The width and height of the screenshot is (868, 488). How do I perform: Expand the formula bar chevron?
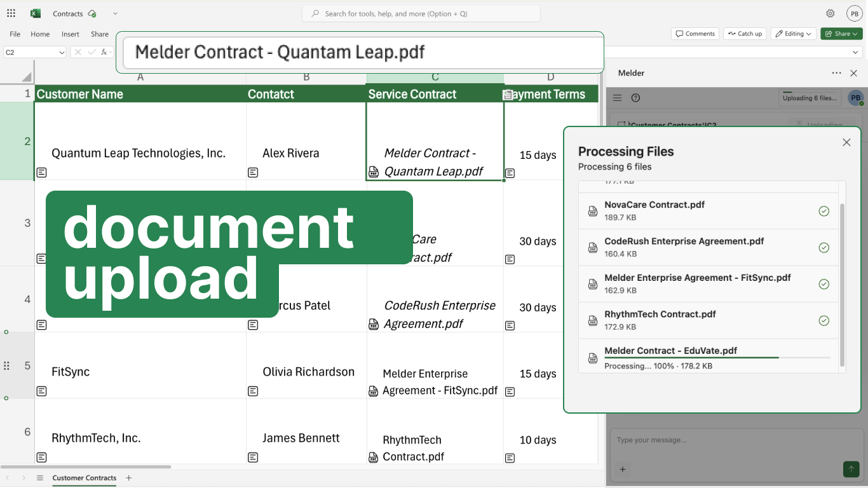click(x=855, y=52)
